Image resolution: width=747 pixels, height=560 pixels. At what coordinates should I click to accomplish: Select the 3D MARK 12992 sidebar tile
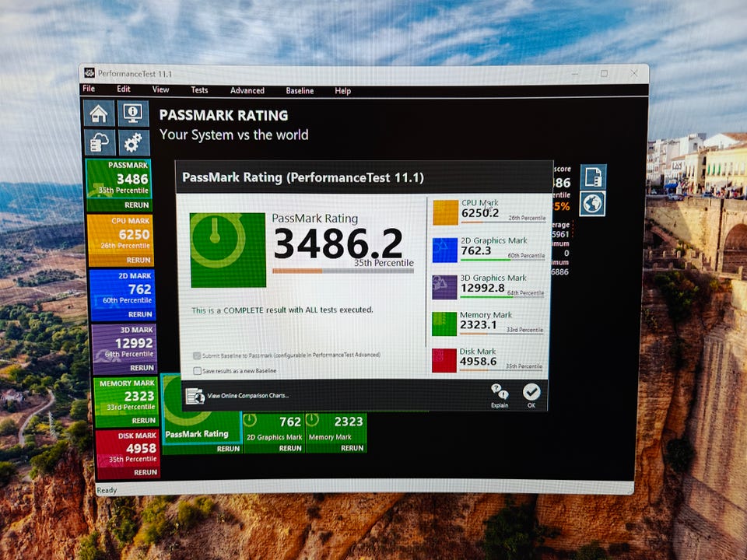tap(124, 343)
